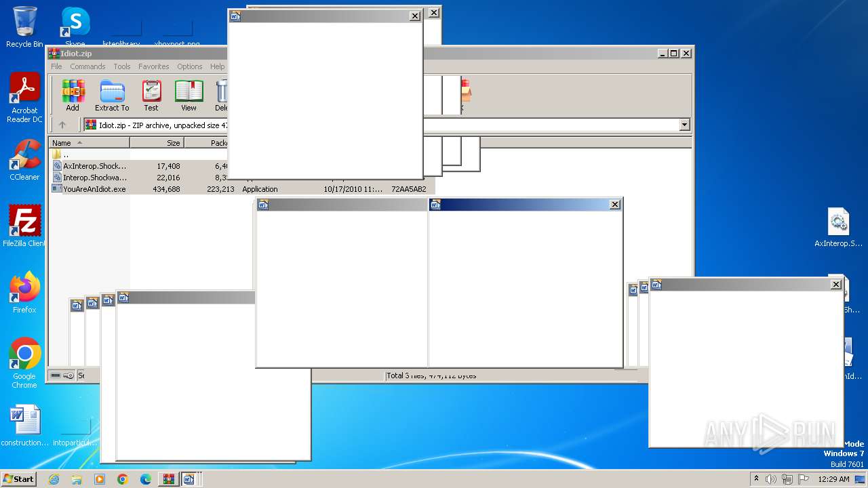
Task: Click the WinRAR title bar books icon
Action: [54, 54]
